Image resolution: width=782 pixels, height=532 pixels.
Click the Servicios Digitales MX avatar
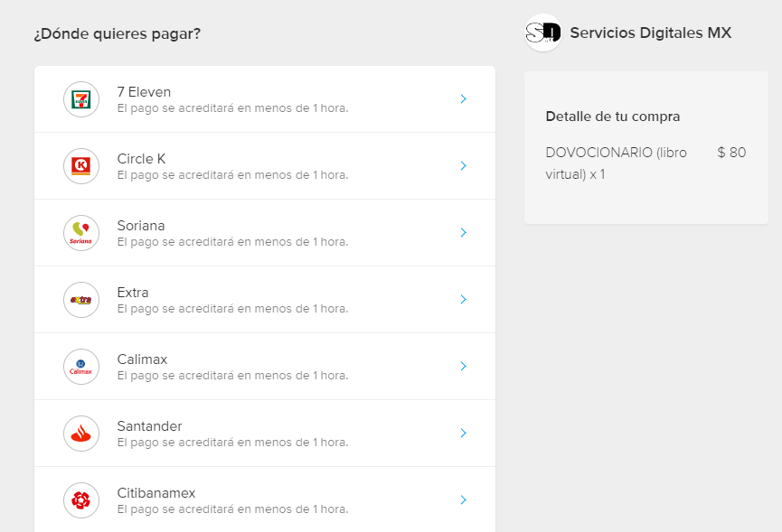(x=543, y=33)
